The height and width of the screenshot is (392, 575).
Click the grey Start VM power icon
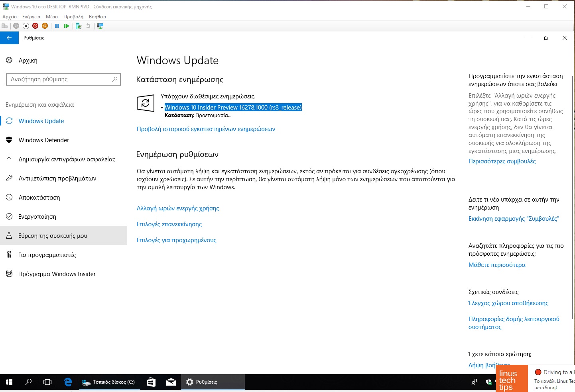(16, 26)
